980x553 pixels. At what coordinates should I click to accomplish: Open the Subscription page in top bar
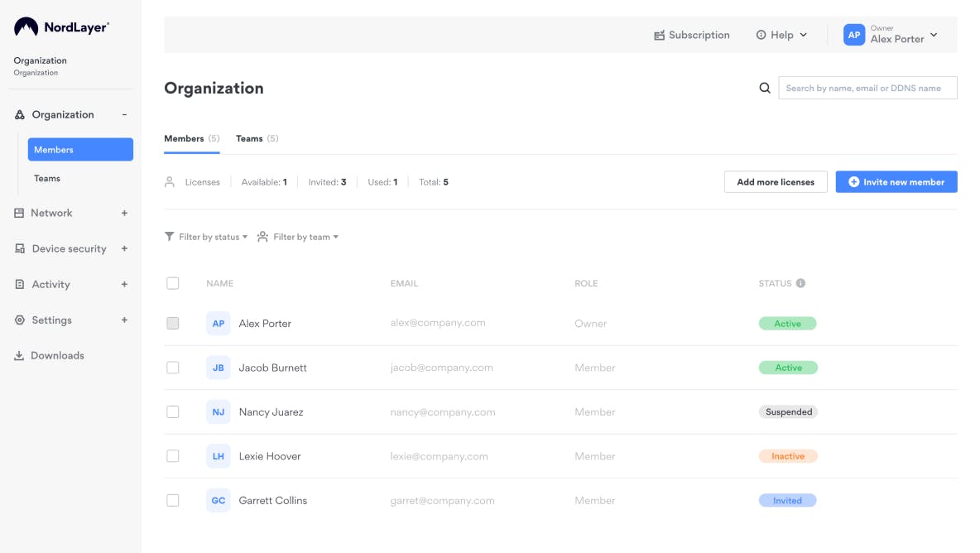coord(692,35)
